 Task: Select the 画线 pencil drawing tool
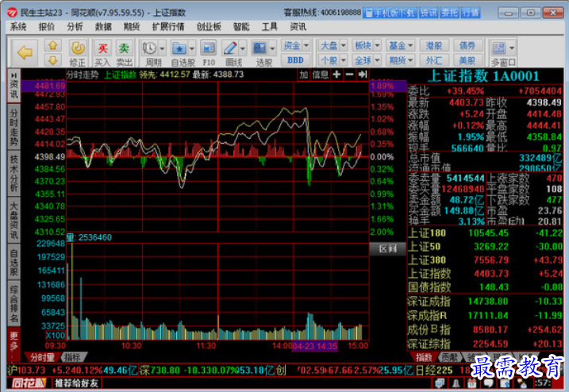pos(230,48)
